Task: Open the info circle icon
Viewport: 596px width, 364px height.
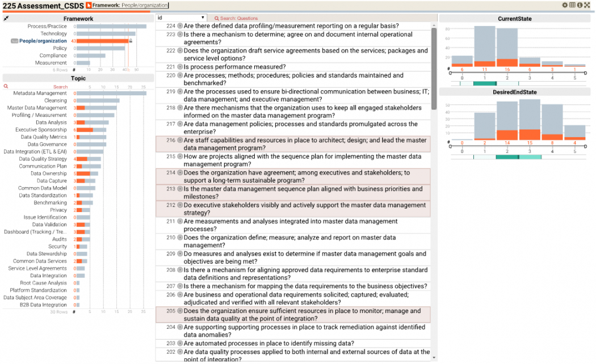Action: click(580, 5)
